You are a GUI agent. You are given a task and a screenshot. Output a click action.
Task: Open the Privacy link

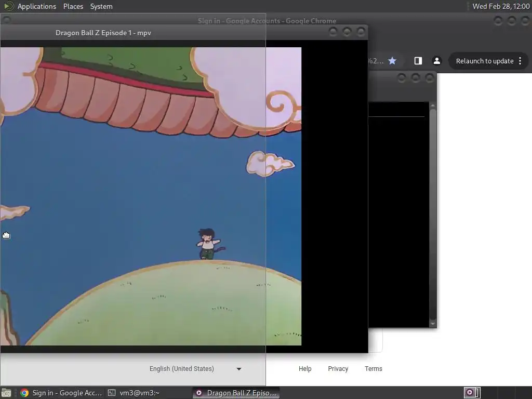pyautogui.click(x=338, y=369)
